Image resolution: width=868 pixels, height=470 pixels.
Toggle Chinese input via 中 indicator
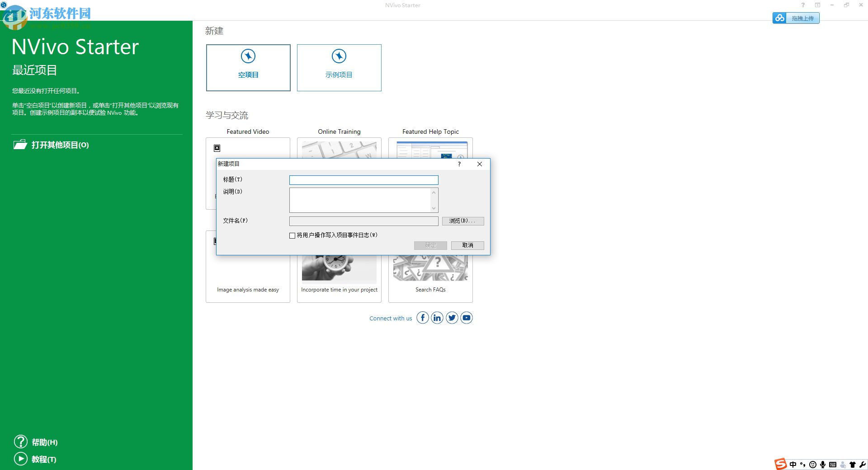793,465
